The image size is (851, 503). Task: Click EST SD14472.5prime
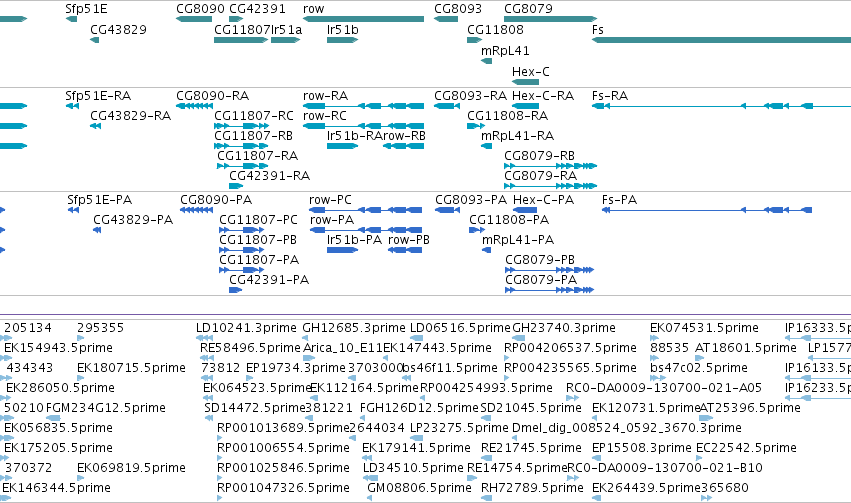pos(255,409)
